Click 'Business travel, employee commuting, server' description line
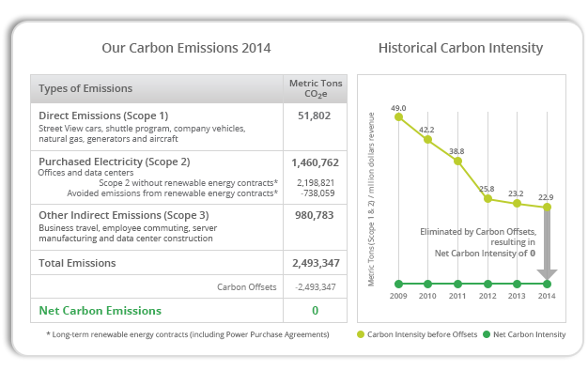The height and width of the screenshot is (370, 588). pos(128,228)
